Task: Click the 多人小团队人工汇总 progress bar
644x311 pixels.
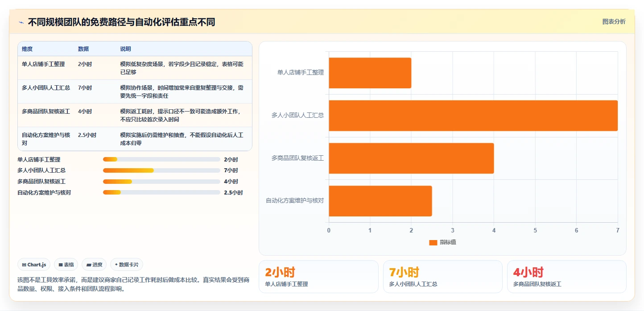Action: click(x=161, y=170)
